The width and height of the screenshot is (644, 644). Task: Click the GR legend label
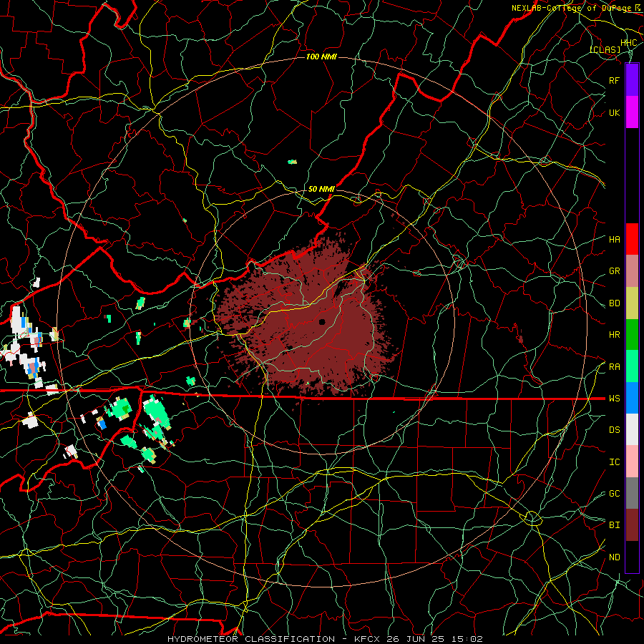point(615,271)
